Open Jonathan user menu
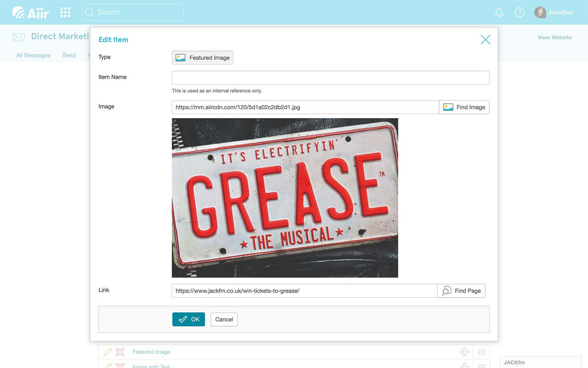This screenshot has width=588, height=368. point(554,12)
